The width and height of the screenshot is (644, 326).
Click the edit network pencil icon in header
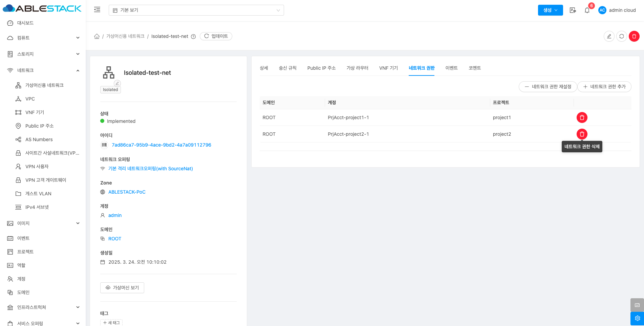(609, 36)
